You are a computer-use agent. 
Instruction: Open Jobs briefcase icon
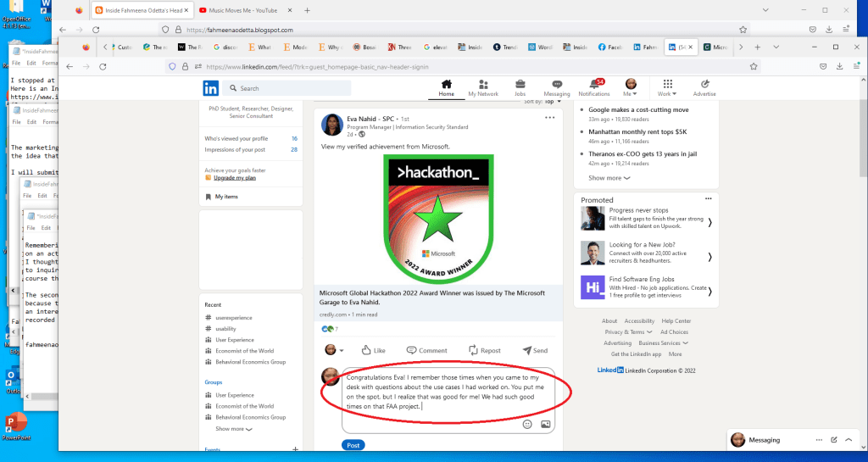[520, 88]
